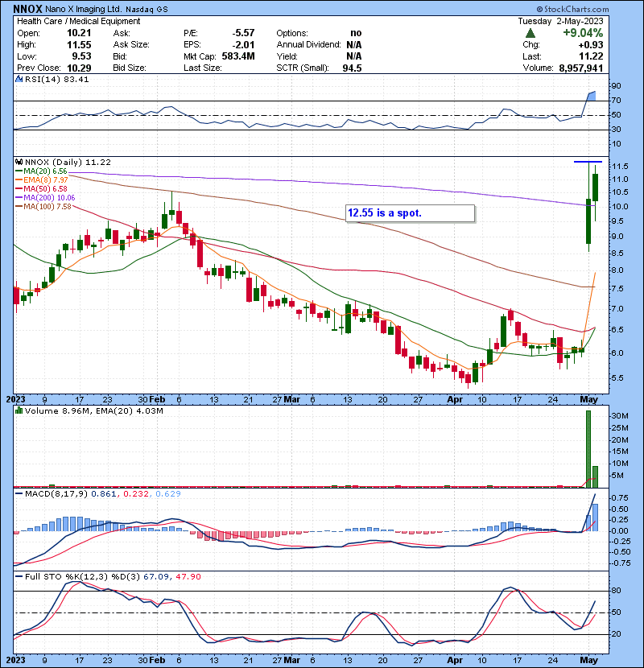
Task: Click the 80 level on stochastic axis
Action: click(617, 591)
